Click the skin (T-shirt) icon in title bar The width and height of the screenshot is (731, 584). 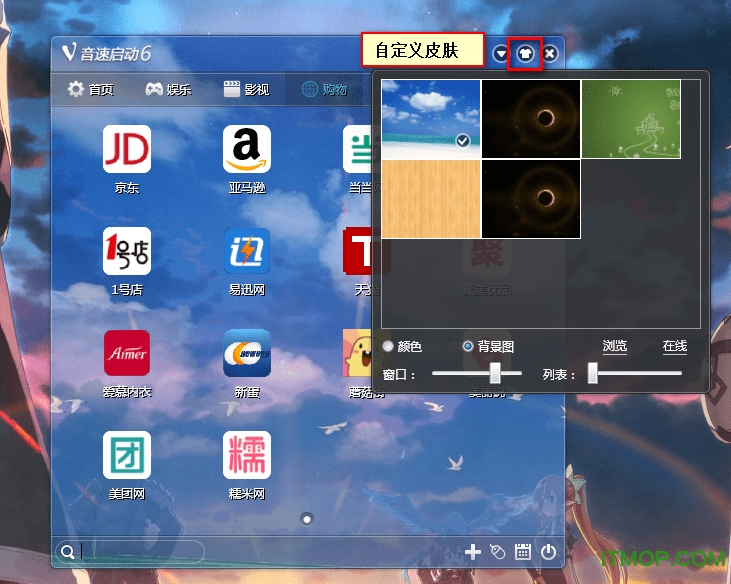coord(525,54)
